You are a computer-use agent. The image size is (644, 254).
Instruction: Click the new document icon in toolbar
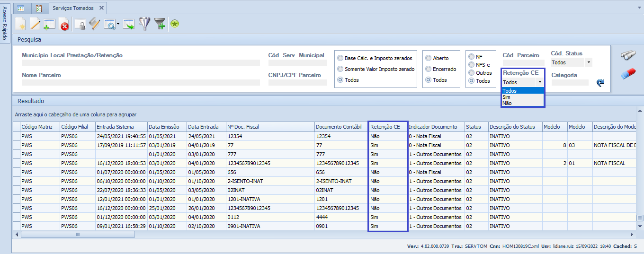pos(20,24)
